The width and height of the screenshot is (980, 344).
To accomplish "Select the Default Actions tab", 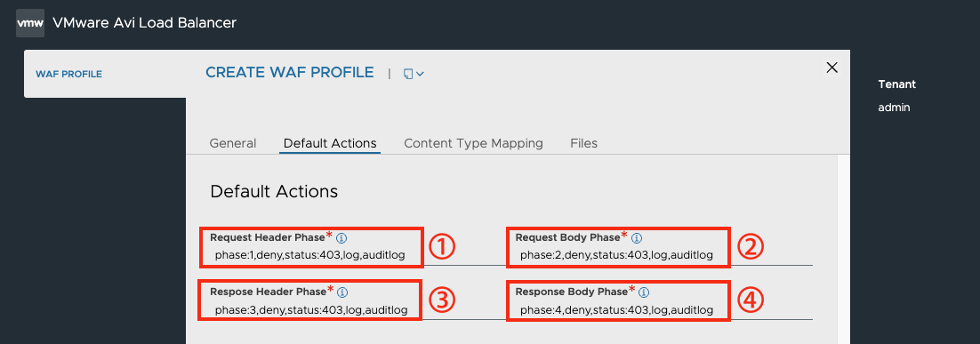I will tap(330, 143).
